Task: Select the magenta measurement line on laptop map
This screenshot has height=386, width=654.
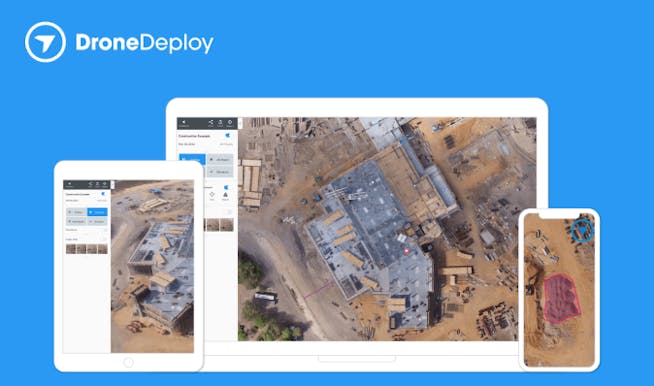Action: click(318, 290)
